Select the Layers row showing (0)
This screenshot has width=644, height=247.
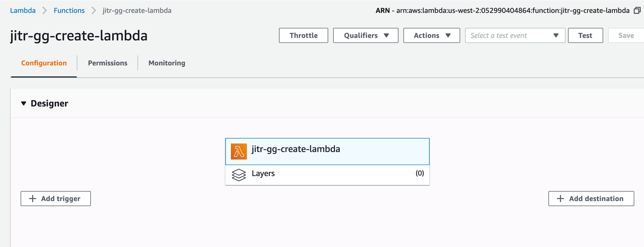tap(327, 175)
